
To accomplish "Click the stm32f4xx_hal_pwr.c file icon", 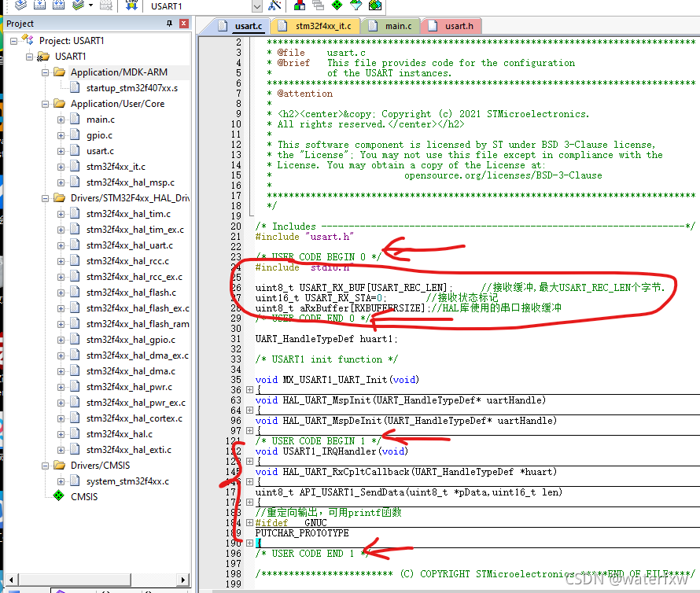I will (x=75, y=387).
